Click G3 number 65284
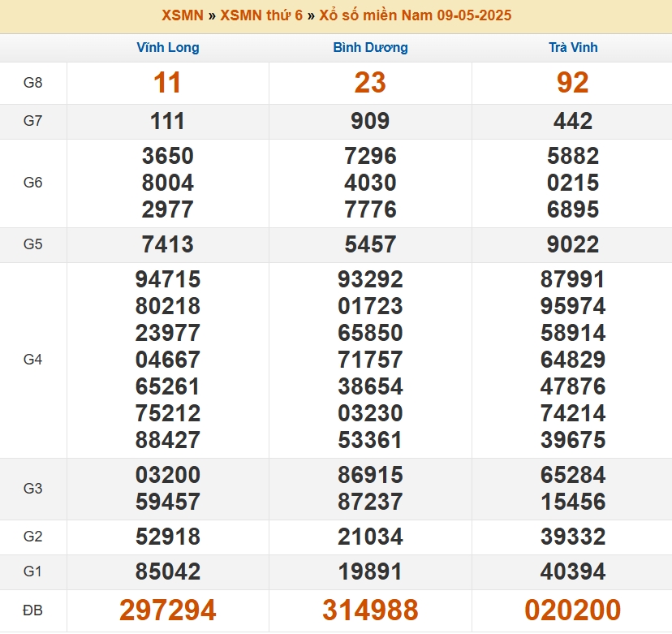The image size is (672, 634). click(573, 475)
